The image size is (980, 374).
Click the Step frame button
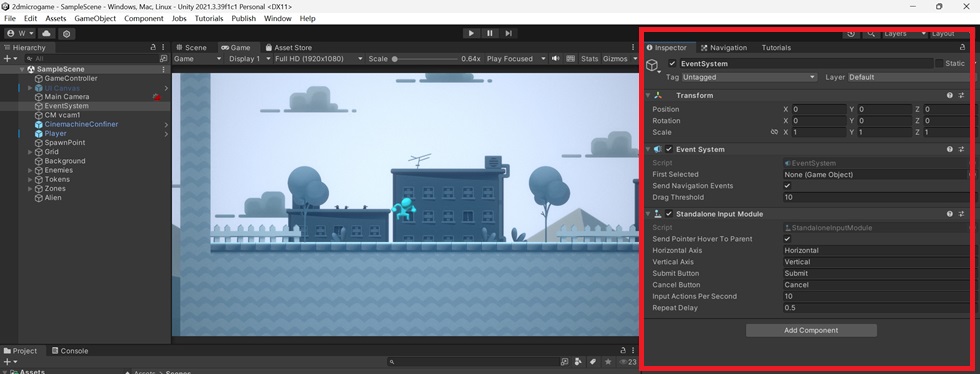coord(509,33)
